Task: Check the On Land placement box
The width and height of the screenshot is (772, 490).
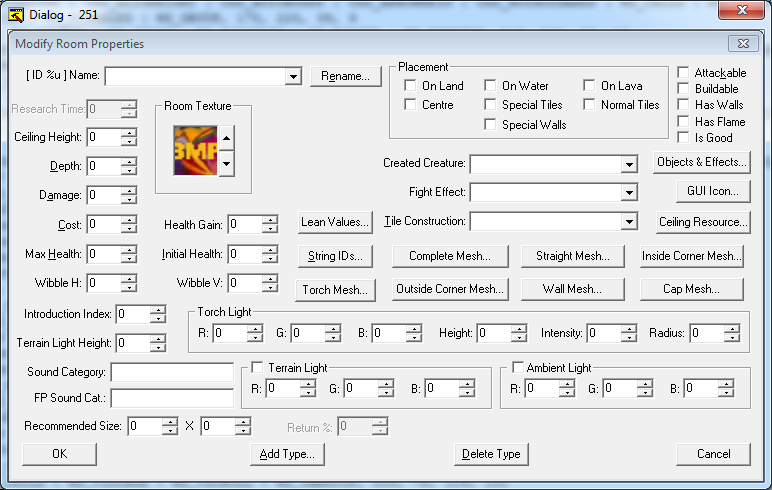Action: point(410,85)
